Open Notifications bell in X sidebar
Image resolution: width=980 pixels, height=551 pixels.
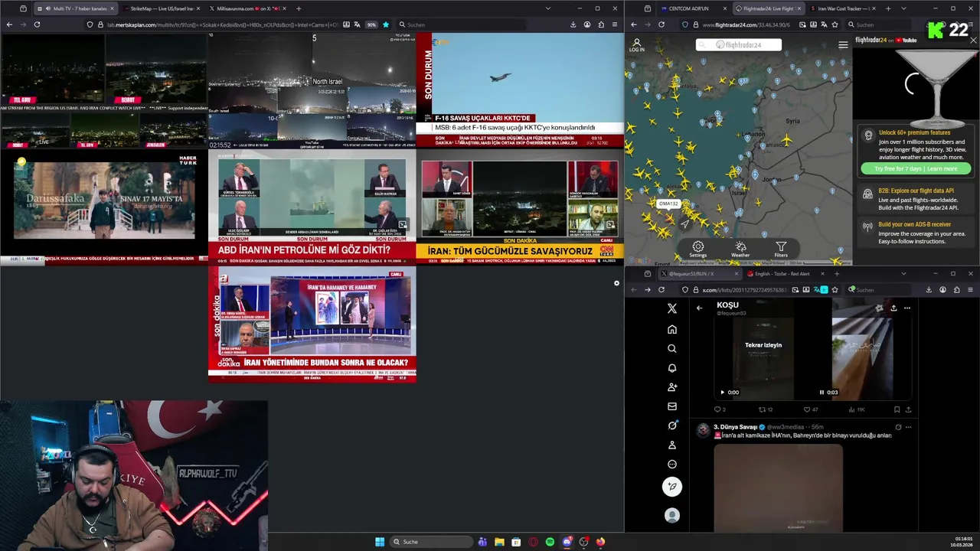click(672, 368)
